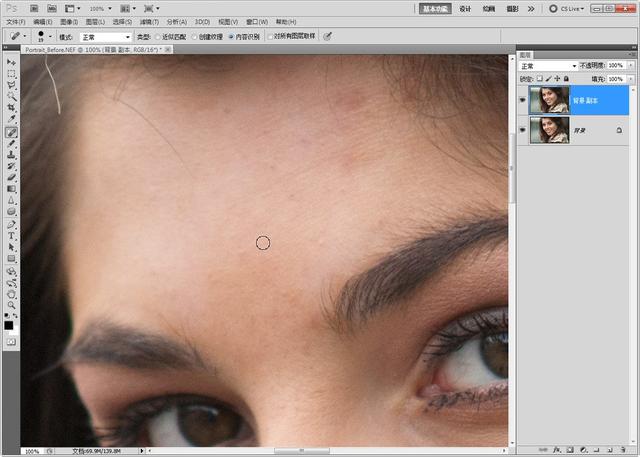Select the Eraser tool
Viewport: 640px width, 457px height.
click(x=11, y=178)
